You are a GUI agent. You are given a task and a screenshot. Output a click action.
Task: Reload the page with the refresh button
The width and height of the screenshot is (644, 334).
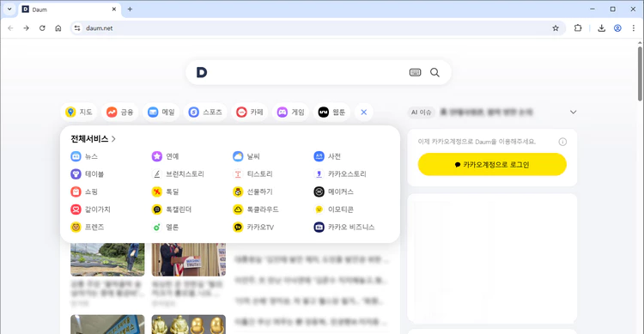click(42, 28)
